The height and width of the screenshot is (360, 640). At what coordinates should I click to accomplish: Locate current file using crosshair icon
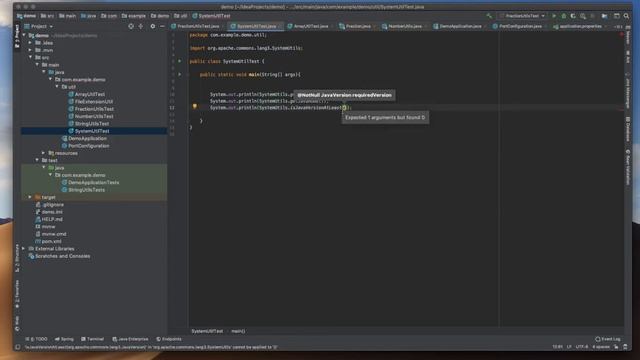coord(131,26)
